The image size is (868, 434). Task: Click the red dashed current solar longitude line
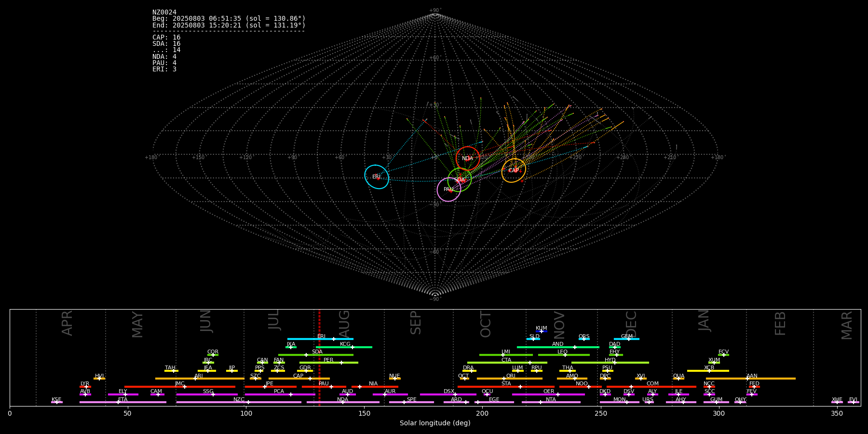point(319,357)
